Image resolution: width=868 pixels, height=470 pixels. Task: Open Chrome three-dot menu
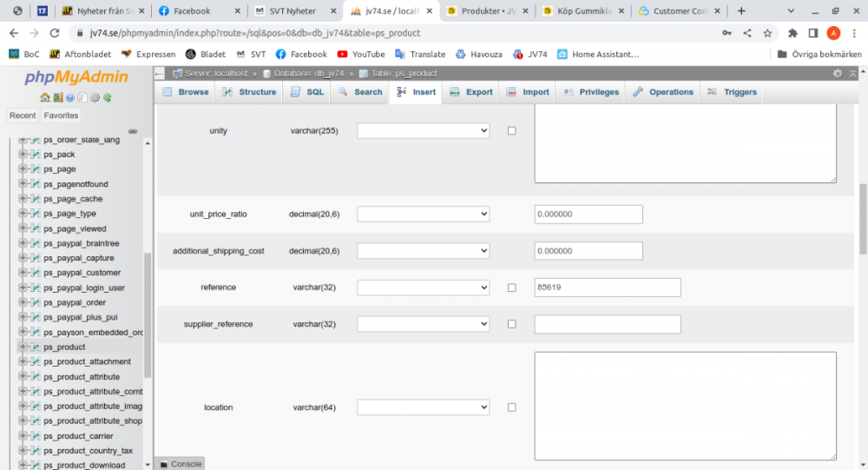[854, 33]
